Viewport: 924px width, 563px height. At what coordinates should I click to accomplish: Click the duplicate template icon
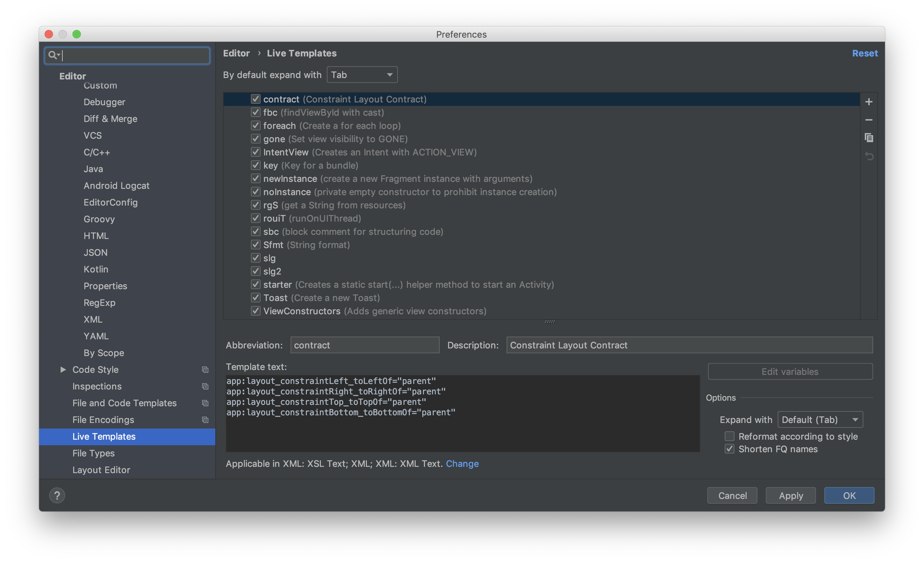pos(869,138)
